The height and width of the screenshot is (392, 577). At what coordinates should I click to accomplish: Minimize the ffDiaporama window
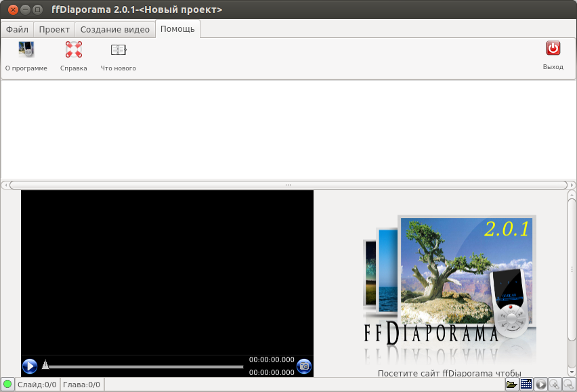25,9
